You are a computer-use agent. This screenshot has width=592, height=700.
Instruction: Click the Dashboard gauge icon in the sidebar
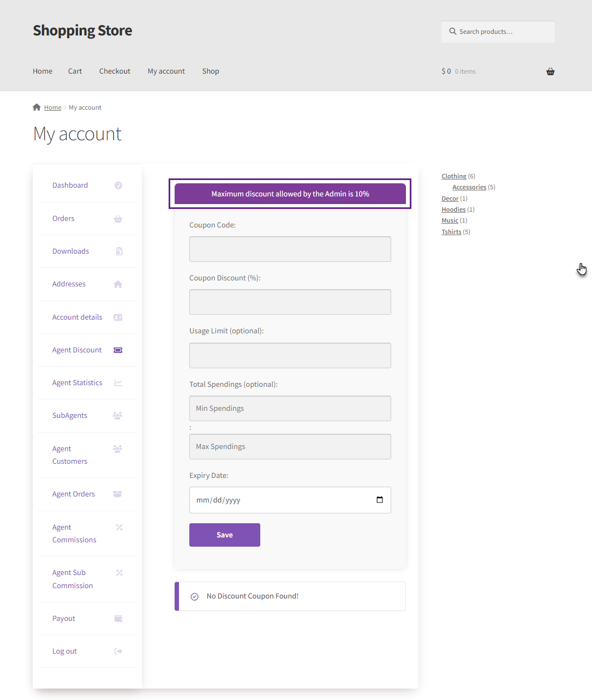(x=118, y=186)
